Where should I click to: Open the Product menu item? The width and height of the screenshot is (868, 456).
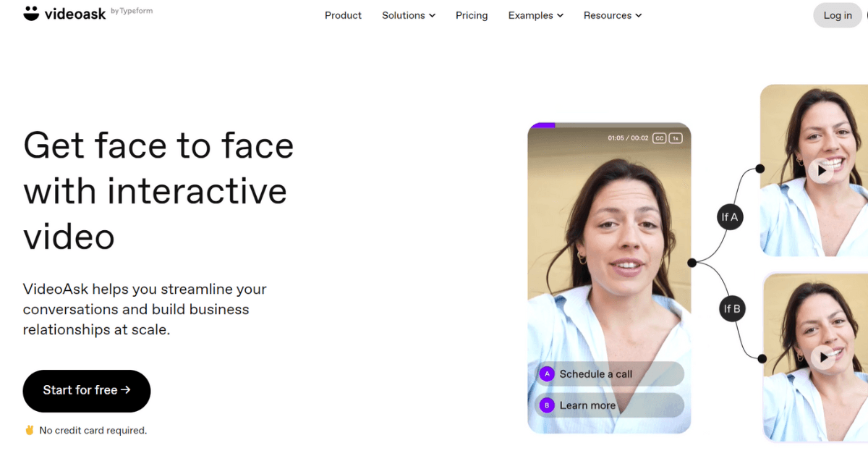pos(343,15)
